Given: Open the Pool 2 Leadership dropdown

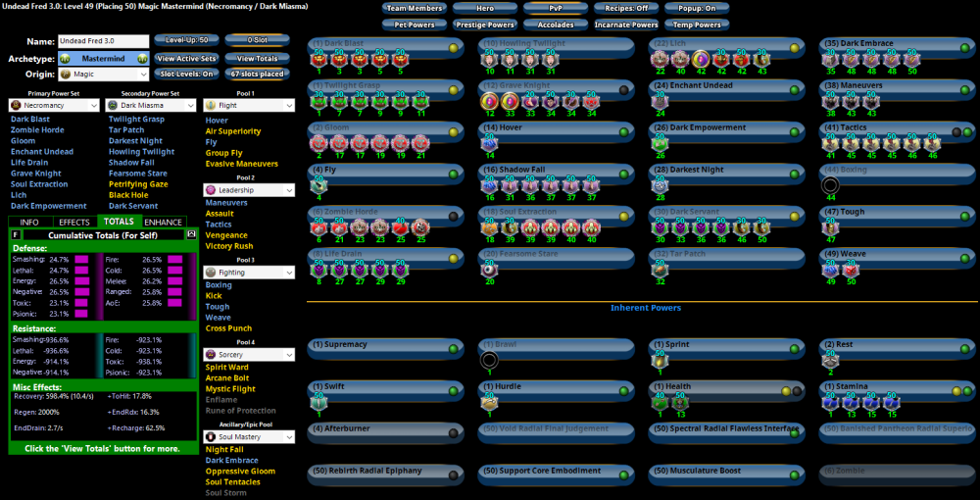Looking at the screenshot, I should tap(249, 190).
